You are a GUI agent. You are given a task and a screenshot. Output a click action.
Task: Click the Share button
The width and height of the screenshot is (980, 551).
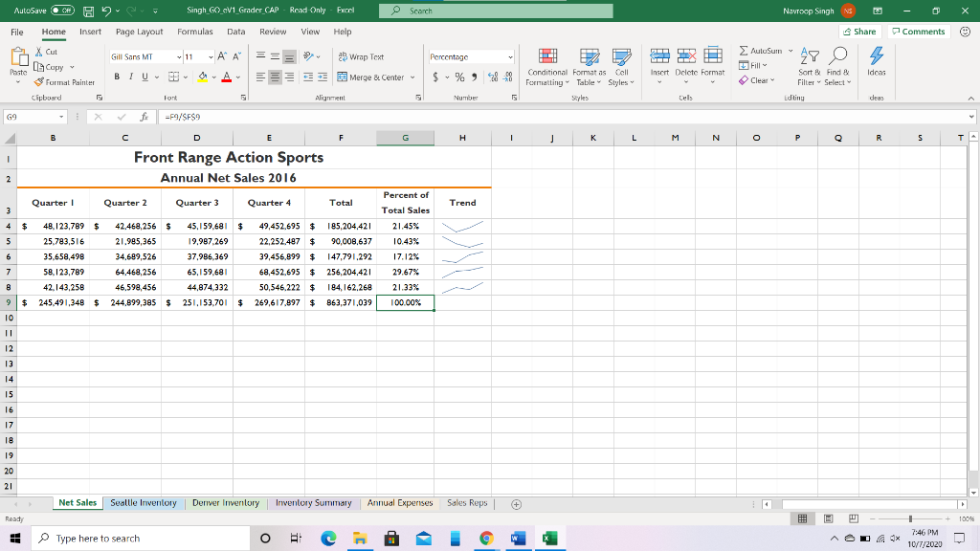click(859, 31)
